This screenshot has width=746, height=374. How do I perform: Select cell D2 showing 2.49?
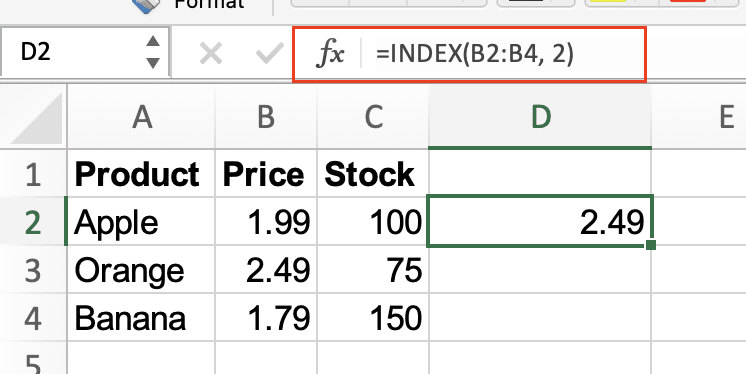[x=540, y=221]
